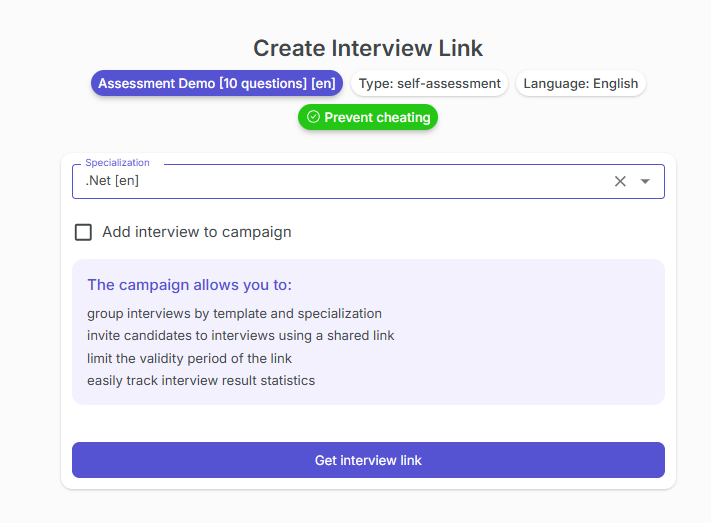Click 'The campaign allows you to:' heading
The width and height of the screenshot is (711, 523).
[189, 285]
